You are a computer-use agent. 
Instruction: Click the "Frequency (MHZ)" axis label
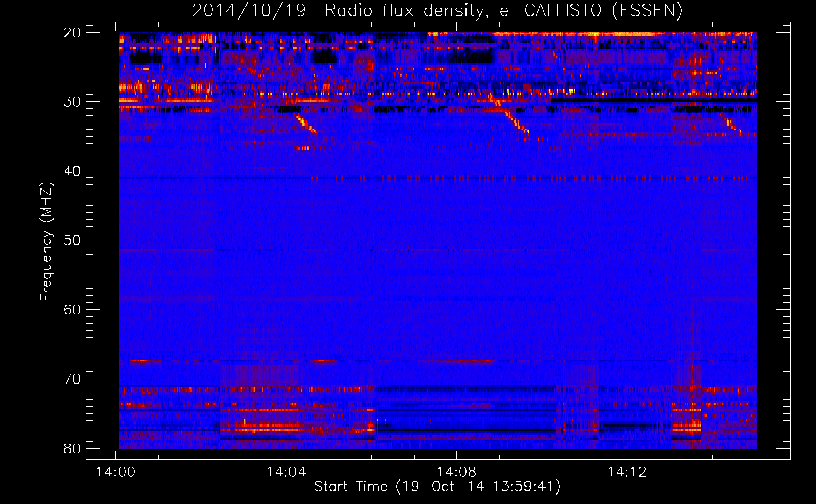point(46,242)
